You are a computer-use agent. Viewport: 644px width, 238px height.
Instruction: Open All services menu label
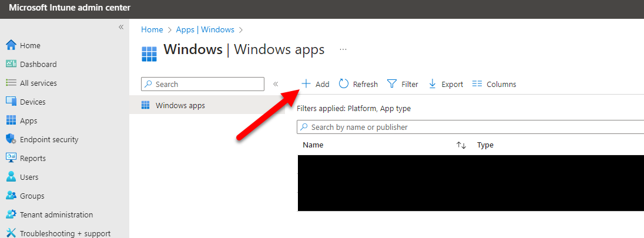[x=38, y=83]
